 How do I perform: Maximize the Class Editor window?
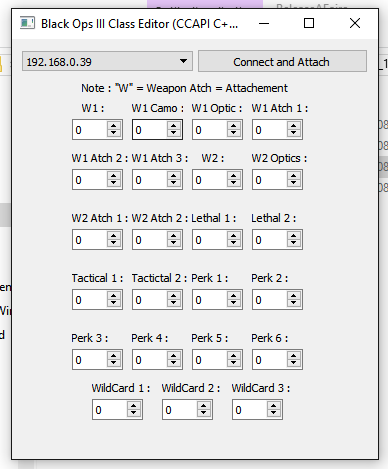(x=309, y=23)
